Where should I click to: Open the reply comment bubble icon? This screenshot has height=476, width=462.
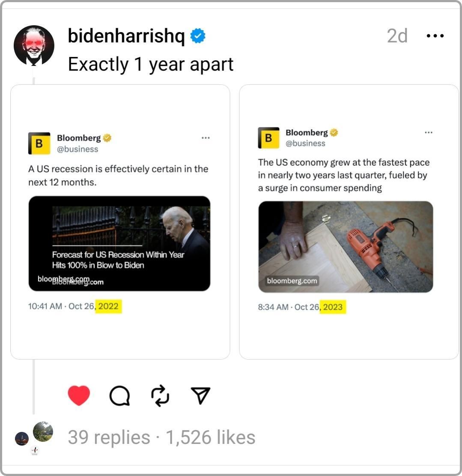(x=119, y=396)
